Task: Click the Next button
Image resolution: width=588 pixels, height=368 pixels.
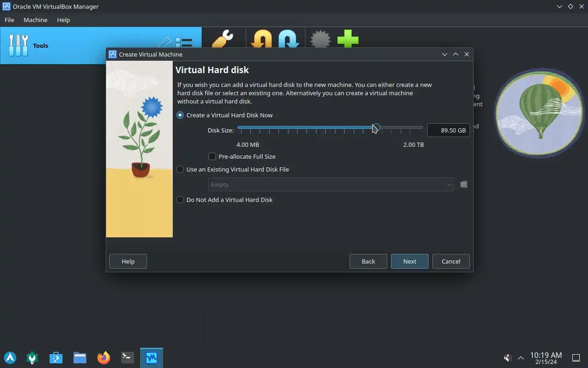Action: [x=410, y=261]
